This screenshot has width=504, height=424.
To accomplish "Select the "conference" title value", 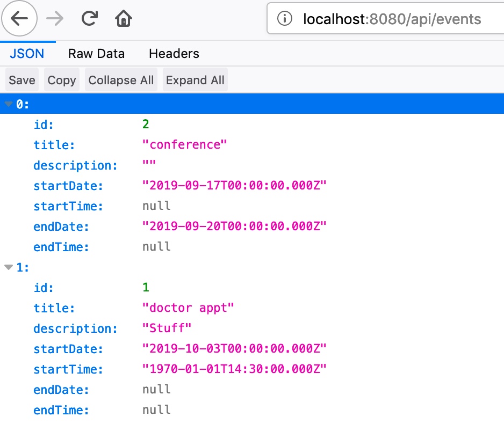I will tap(185, 145).
